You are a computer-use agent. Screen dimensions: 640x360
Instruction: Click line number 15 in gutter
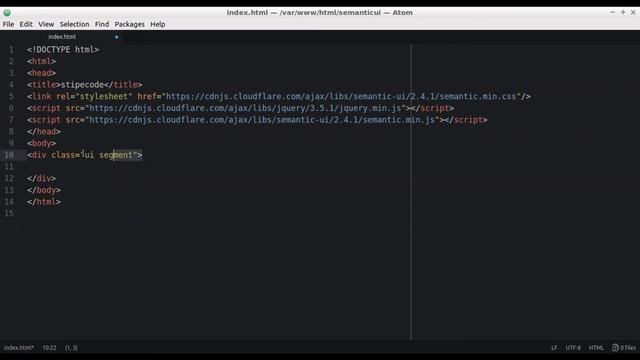tap(9, 213)
